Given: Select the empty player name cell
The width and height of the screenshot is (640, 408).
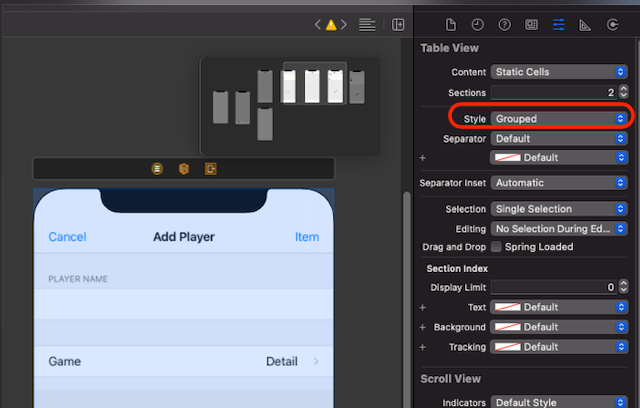Looking at the screenshot, I should pos(184,304).
